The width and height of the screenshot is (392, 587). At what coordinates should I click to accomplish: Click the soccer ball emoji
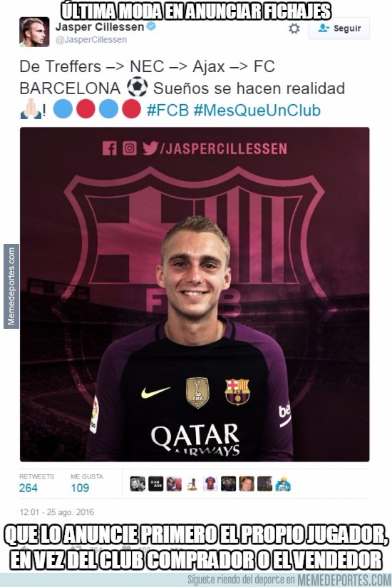pyautogui.click(x=137, y=87)
